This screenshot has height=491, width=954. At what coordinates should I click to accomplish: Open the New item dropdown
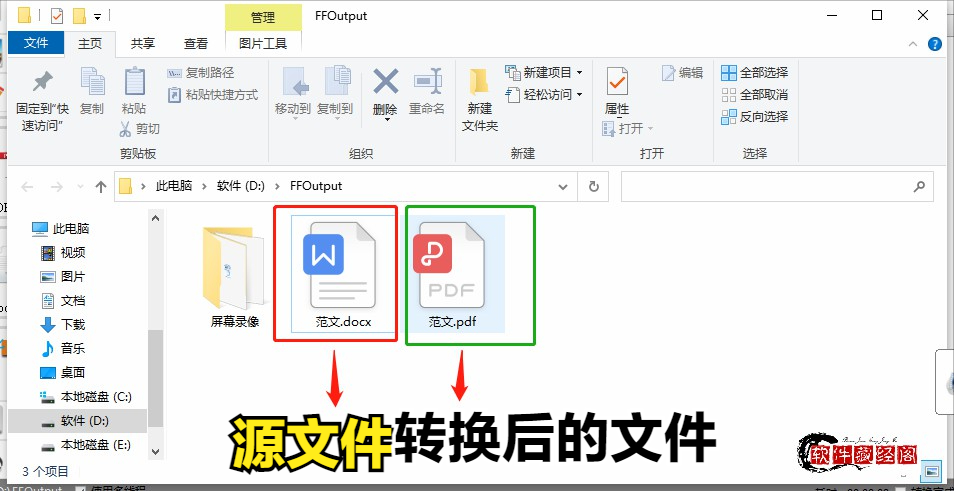544,72
